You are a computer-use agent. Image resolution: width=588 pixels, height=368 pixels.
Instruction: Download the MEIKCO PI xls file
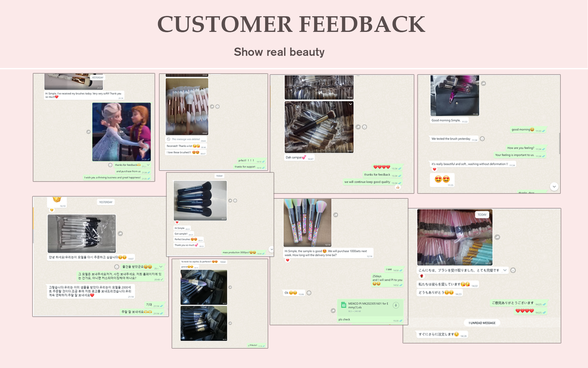(396, 305)
